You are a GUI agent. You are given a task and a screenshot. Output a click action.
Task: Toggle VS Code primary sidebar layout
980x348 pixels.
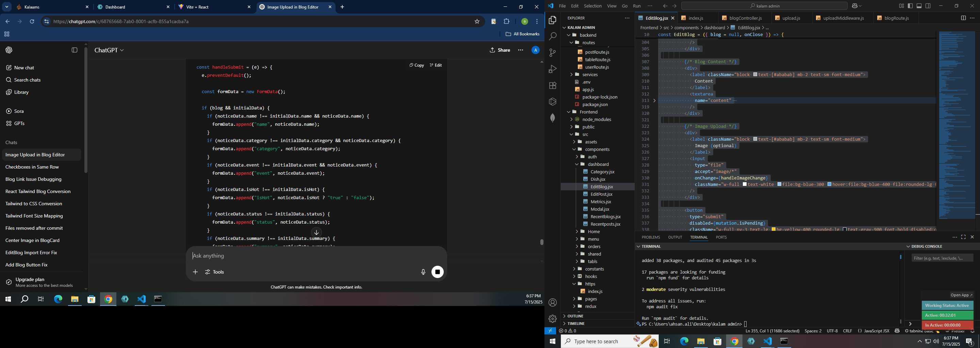point(910,6)
